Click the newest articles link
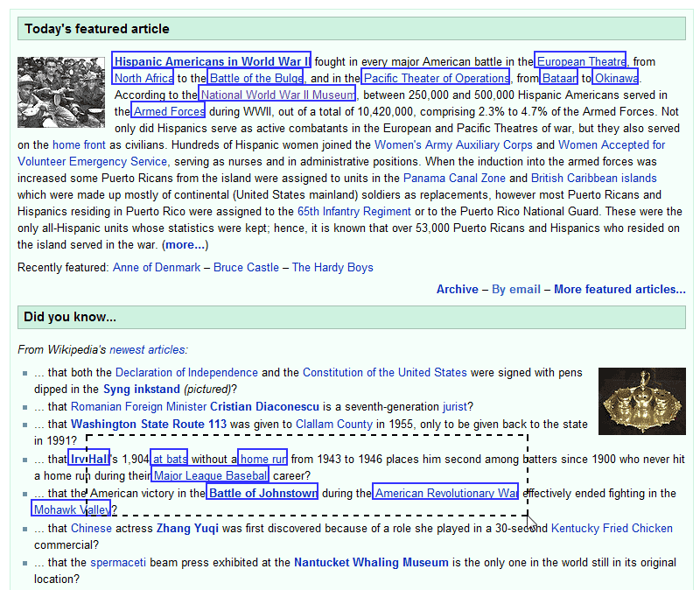Viewport: 700px width, 590px height. click(x=149, y=349)
